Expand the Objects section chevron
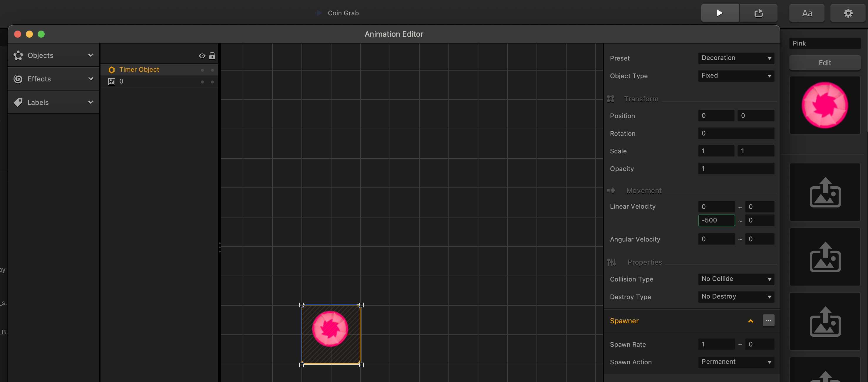The image size is (868, 382). 91,55
